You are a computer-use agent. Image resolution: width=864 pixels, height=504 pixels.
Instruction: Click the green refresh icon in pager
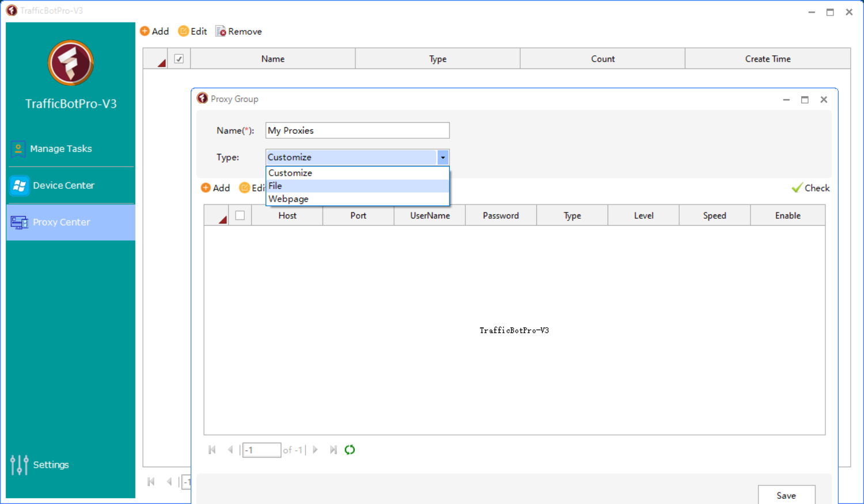350,450
